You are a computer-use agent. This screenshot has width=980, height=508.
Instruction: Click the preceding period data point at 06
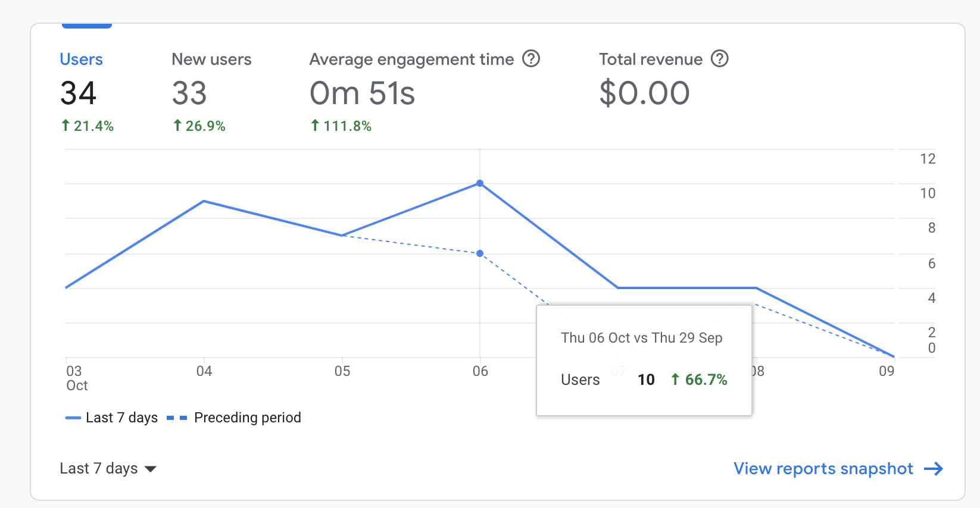tap(480, 253)
